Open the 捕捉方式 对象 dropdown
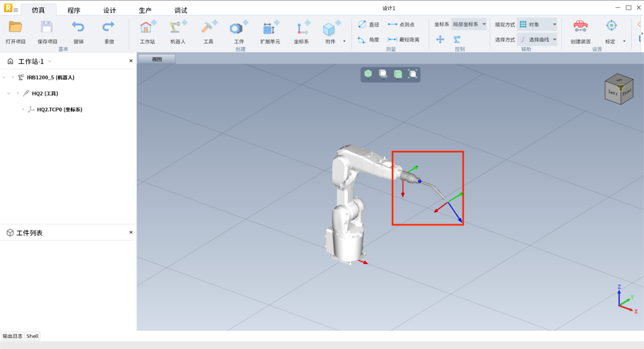The height and width of the screenshot is (349, 644). tap(538, 24)
